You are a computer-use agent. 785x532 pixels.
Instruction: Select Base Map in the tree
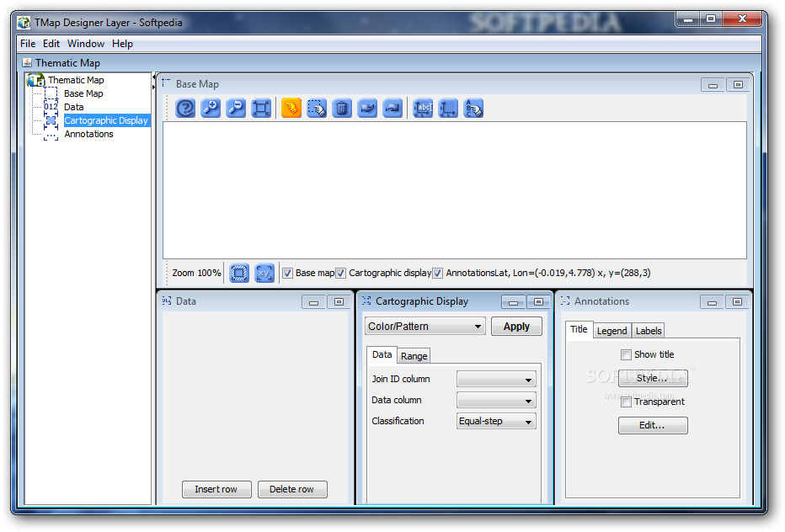(x=83, y=93)
